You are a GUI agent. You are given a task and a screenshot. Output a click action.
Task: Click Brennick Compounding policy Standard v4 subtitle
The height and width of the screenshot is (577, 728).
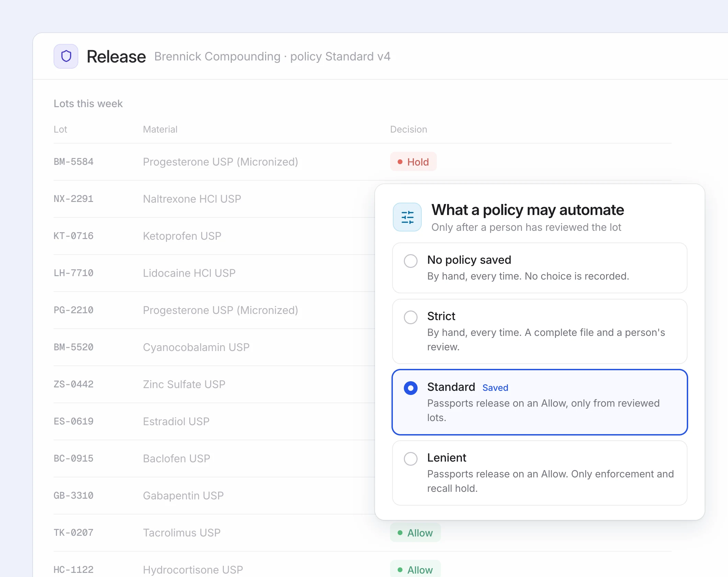(x=272, y=57)
